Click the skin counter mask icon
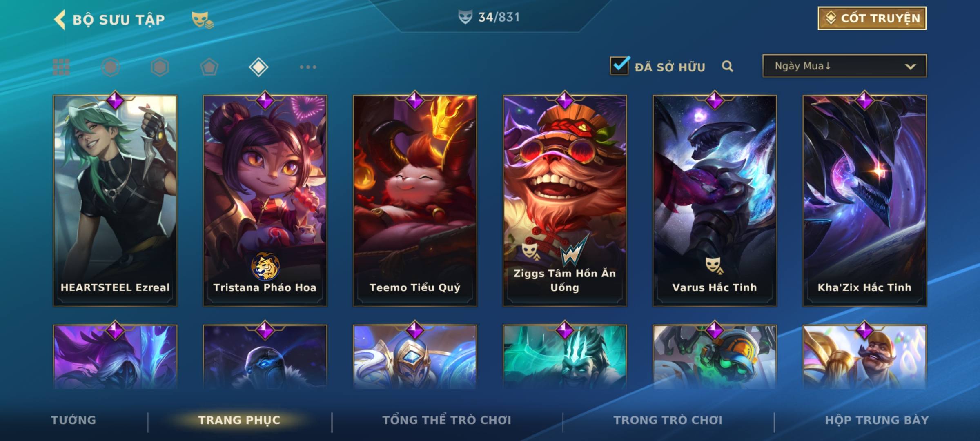The height and width of the screenshot is (441, 980). [x=465, y=17]
